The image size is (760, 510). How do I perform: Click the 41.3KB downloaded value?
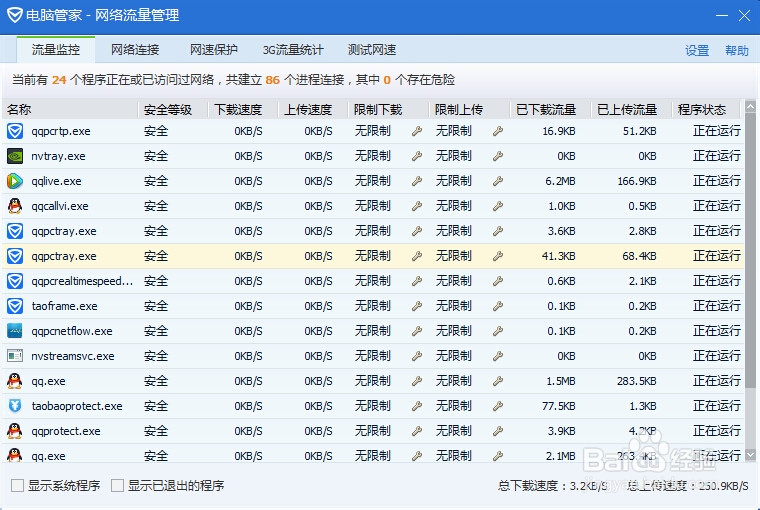[x=558, y=256]
